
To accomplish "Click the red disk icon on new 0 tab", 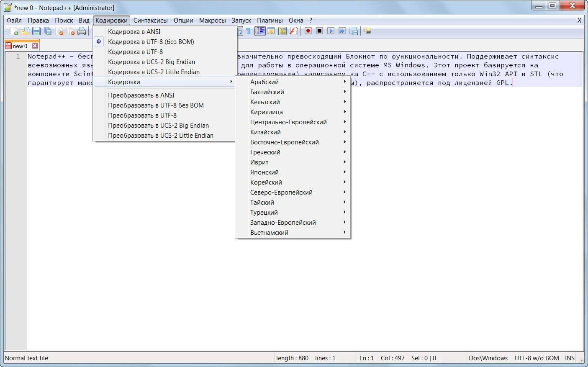I will (x=8, y=46).
